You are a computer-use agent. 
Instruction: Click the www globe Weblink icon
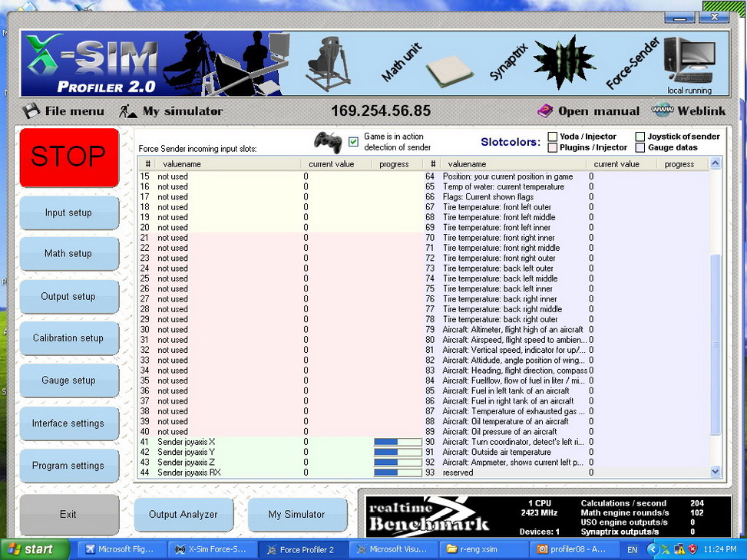pos(663,110)
